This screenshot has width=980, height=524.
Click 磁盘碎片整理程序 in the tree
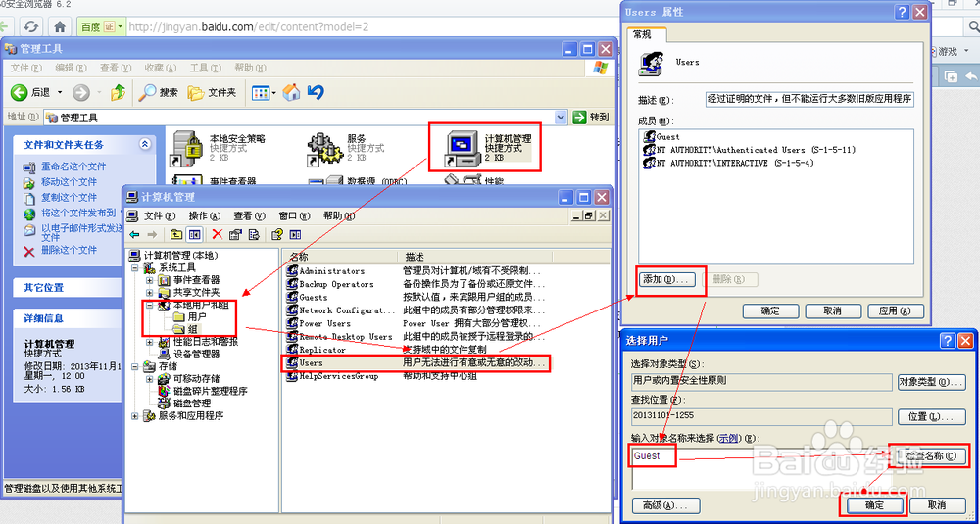(210, 391)
